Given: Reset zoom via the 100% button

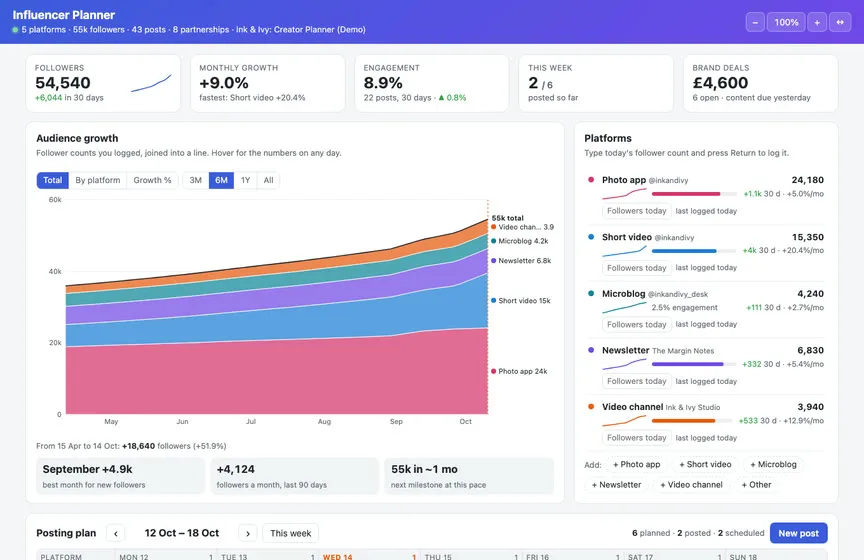Looking at the screenshot, I should click(x=786, y=22).
